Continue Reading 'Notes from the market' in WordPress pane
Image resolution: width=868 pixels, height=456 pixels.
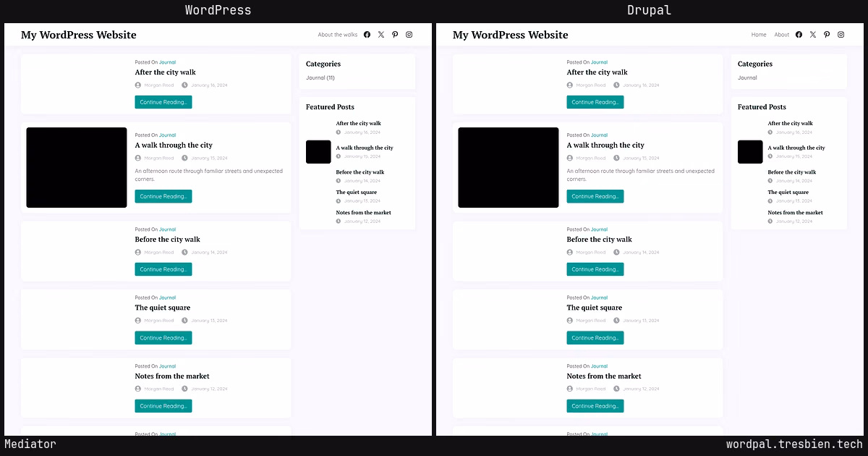163,406
